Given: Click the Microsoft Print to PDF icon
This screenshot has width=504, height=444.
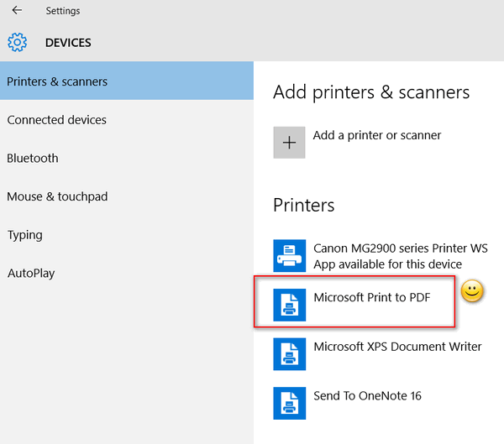Looking at the screenshot, I should pyautogui.click(x=289, y=305).
